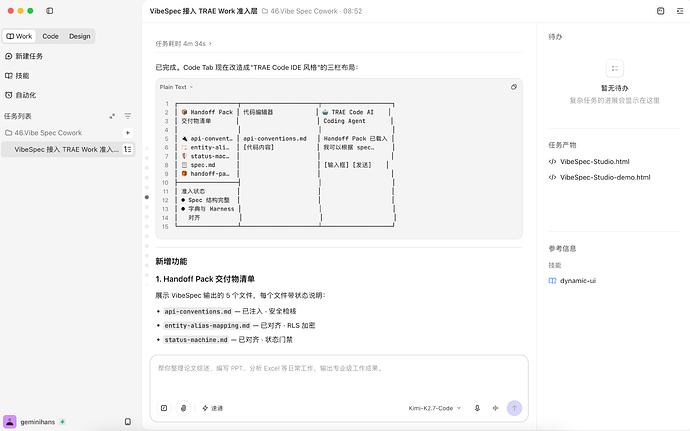Add a task with the plus button
The height and width of the screenshot is (431, 690).
[128, 133]
